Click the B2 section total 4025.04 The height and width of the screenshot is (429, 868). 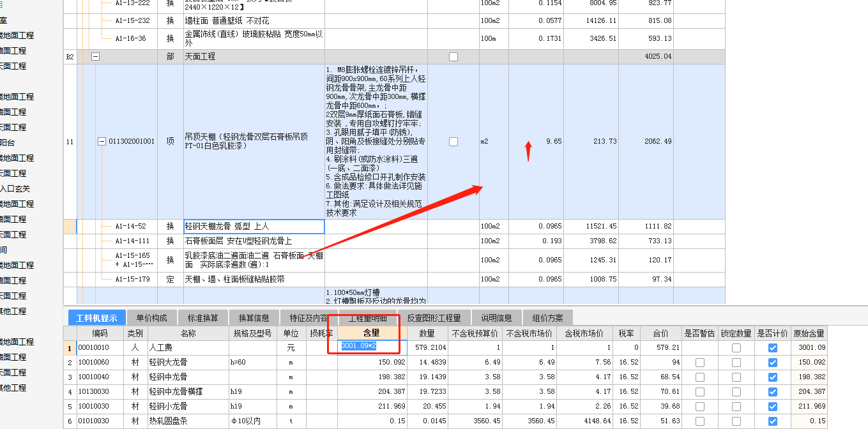[x=657, y=57]
